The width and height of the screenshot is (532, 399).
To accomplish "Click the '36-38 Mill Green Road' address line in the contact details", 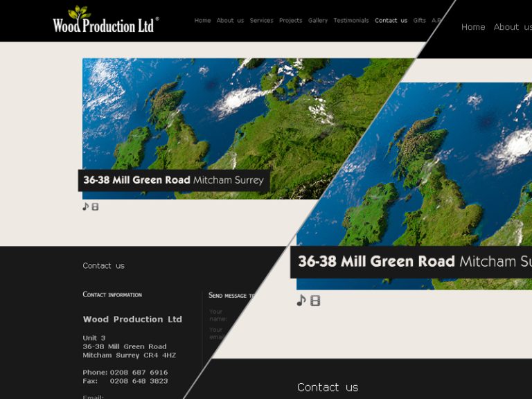I will (x=125, y=346).
